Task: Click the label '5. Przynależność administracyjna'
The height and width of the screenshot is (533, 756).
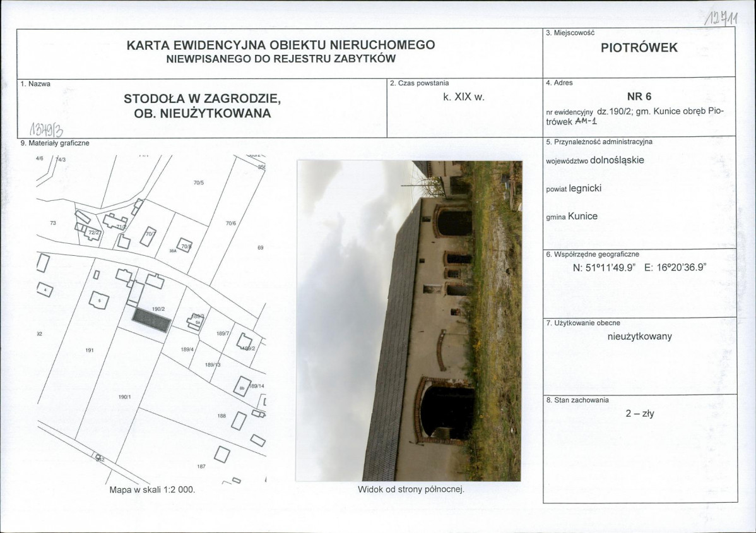Action: (599, 142)
